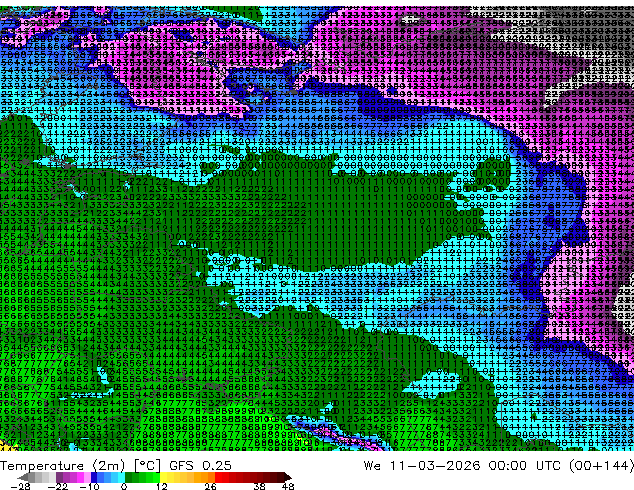Click the '48' legend value
Image resolution: width=634 pixels, height=490 pixels.
pos(288,486)
